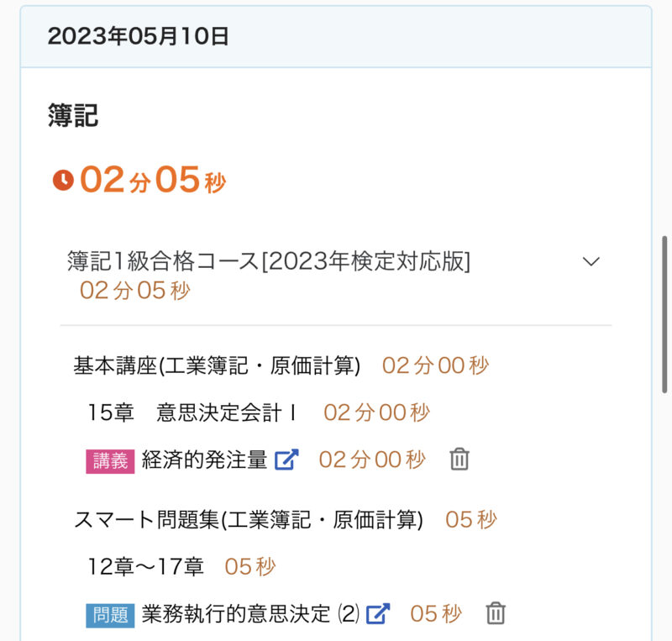
Task: Select the 15章 意思決定会計 I chapter
Action: coord(192,412)
